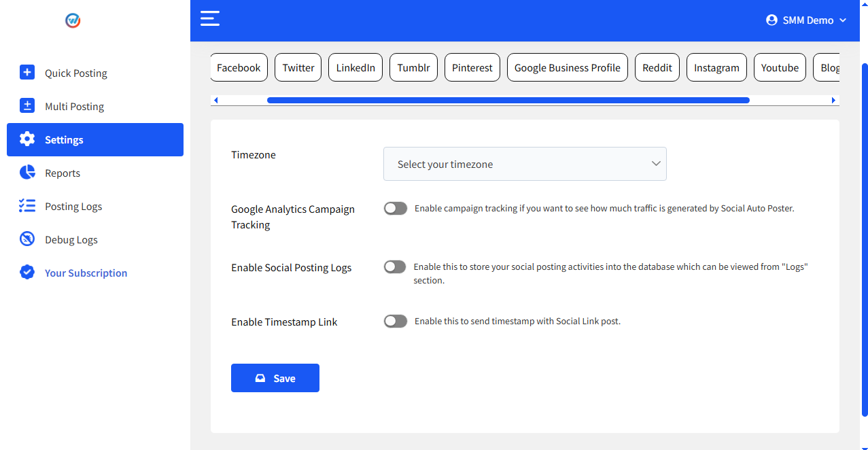Image resolution: width=868 pixels, height=450 pixels.
Task: Enable Google Analytics Campaign Tracking switch
Action: pos(396,208)
